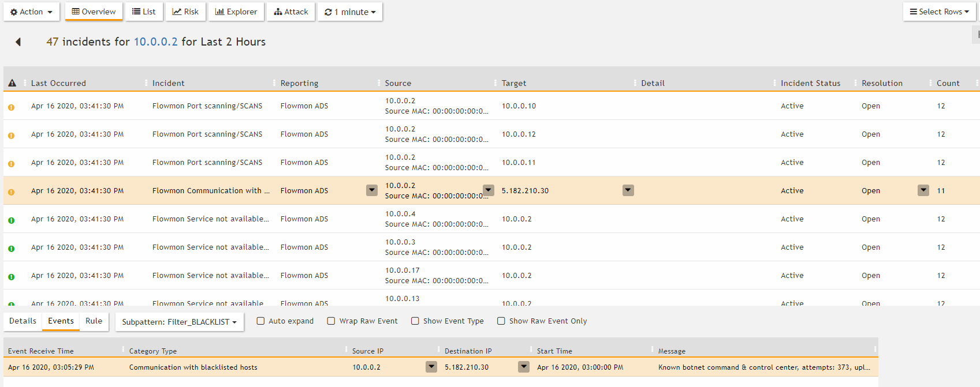
Task: Open the Subpattern Filter_BLACKLIST dropdown
Action: coord(179,322)
